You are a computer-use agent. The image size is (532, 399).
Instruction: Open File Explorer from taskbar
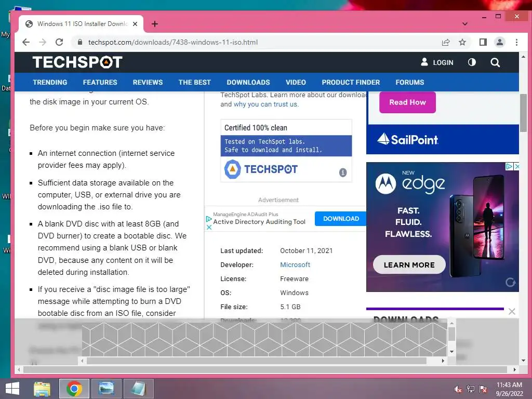point(42,389)
